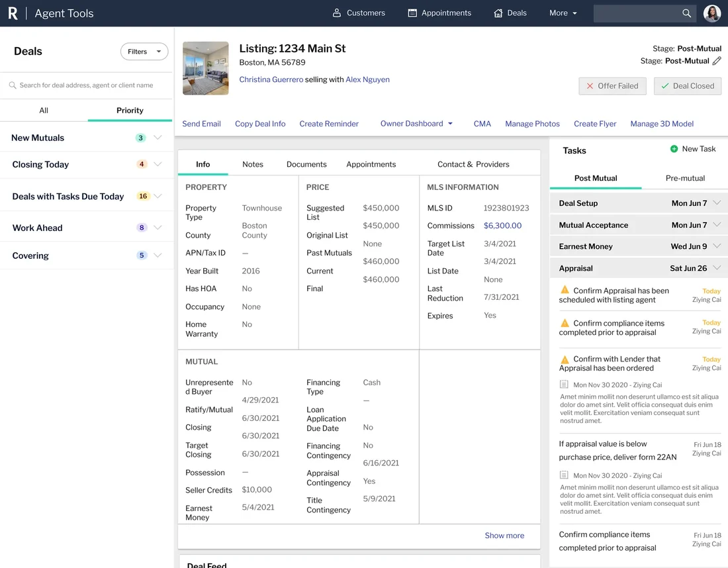Click the Offer Failed button

tap(612, 86)
